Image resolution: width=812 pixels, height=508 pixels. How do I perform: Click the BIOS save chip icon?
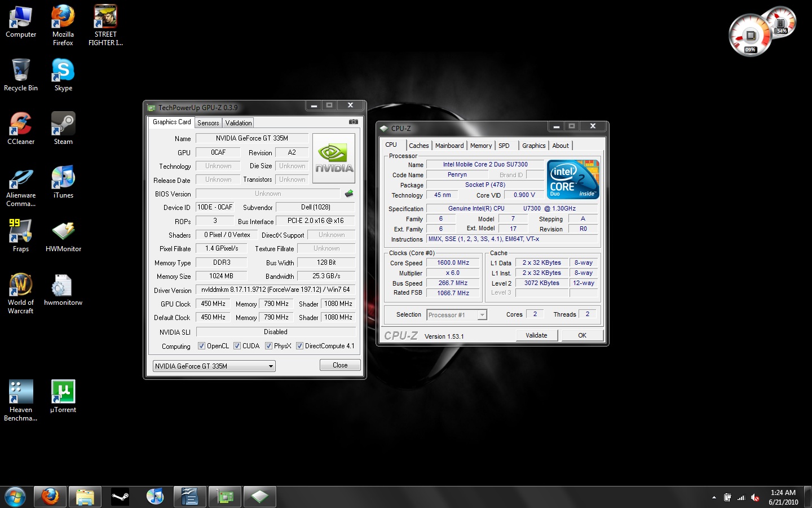349,194
